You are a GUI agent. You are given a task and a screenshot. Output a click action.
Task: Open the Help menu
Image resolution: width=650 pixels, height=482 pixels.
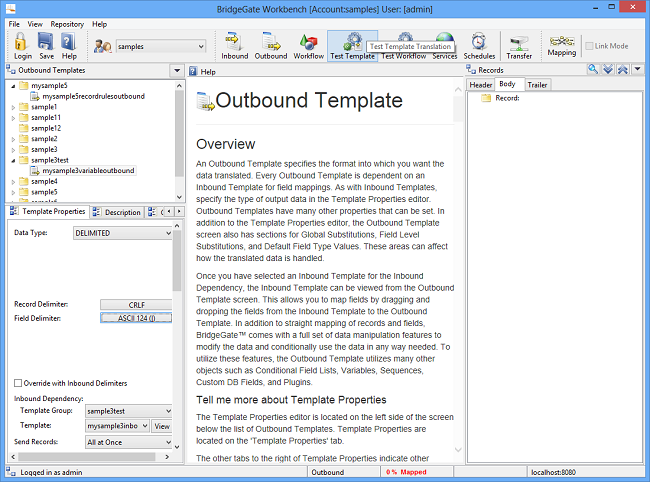99,24
